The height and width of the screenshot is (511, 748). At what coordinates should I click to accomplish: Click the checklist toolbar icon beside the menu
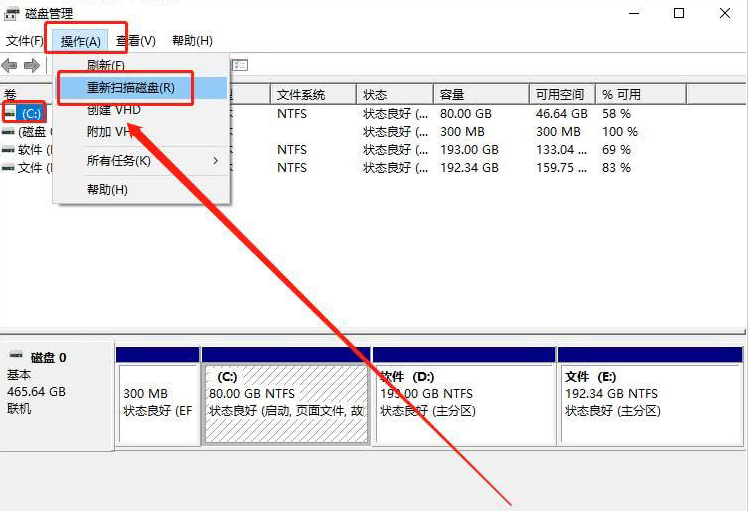tap(240, 65)
